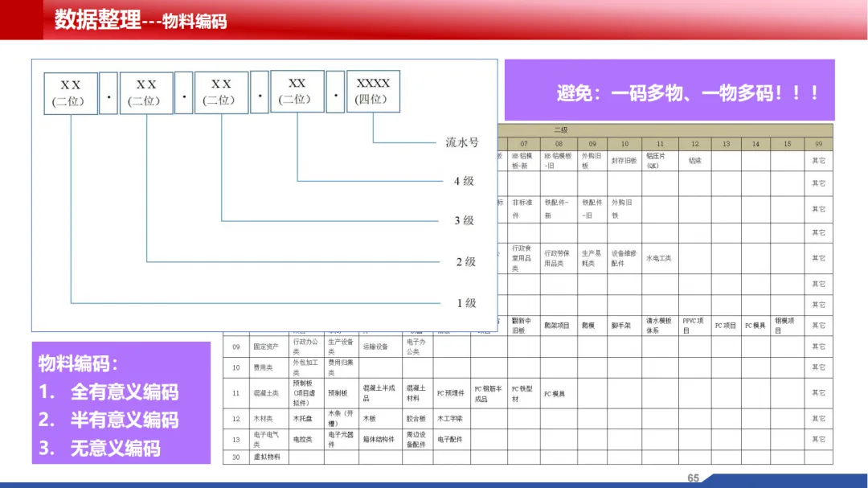Image resolution: width=868 pixels, height=488 pixels.
Task: Select the 固定资产 table cell
Action: click(267, 347)
